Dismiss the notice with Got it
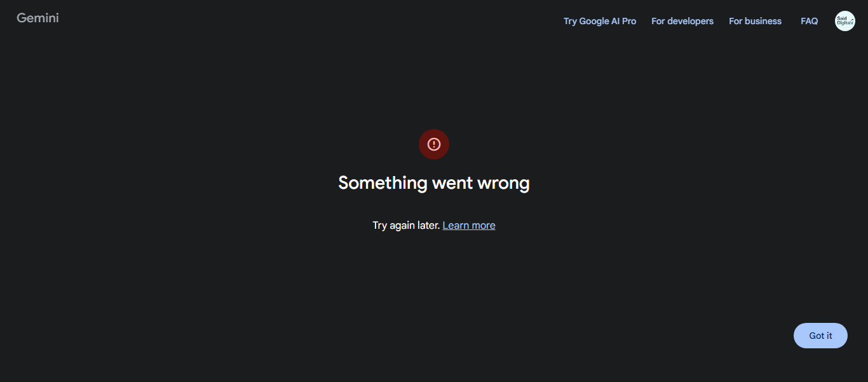868x382 pixels. pos(820,336)
